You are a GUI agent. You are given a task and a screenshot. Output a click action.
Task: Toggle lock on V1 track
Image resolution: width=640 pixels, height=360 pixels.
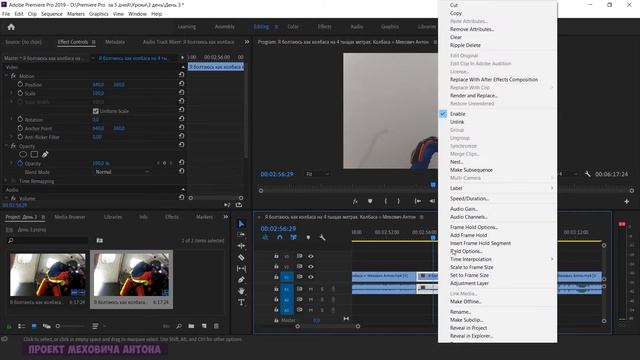pyautogui.click(x=276, y=277)
